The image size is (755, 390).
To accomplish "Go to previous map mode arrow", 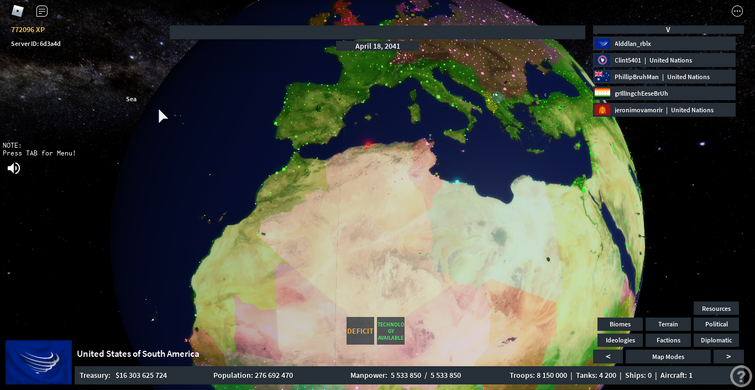I will 607,357.
